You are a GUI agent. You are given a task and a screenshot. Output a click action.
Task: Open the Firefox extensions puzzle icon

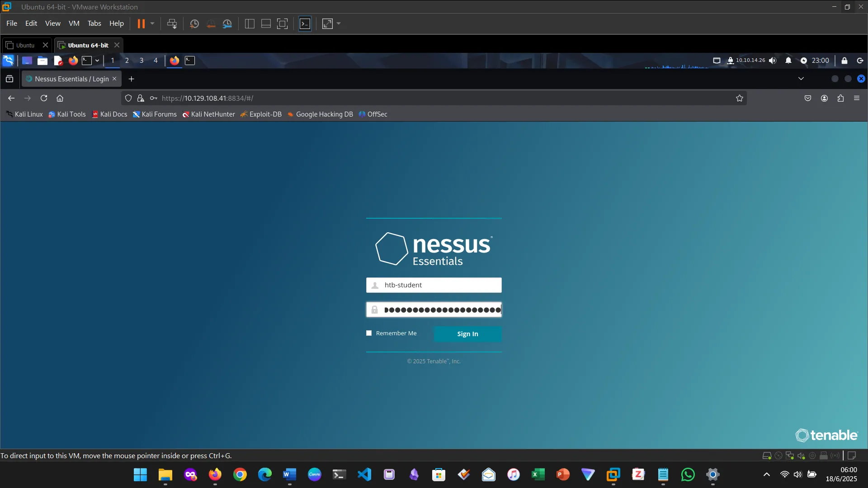point(840,98)
